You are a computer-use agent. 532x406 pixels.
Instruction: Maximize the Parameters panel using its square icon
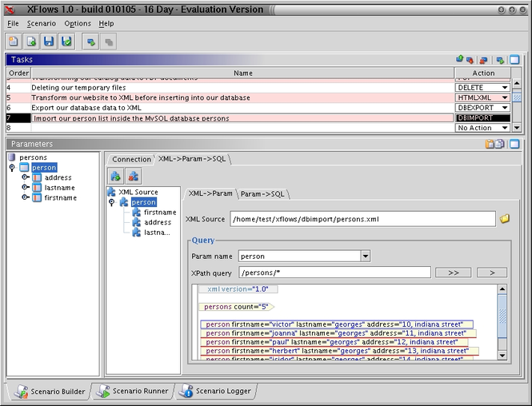click(x=514, y=144)
